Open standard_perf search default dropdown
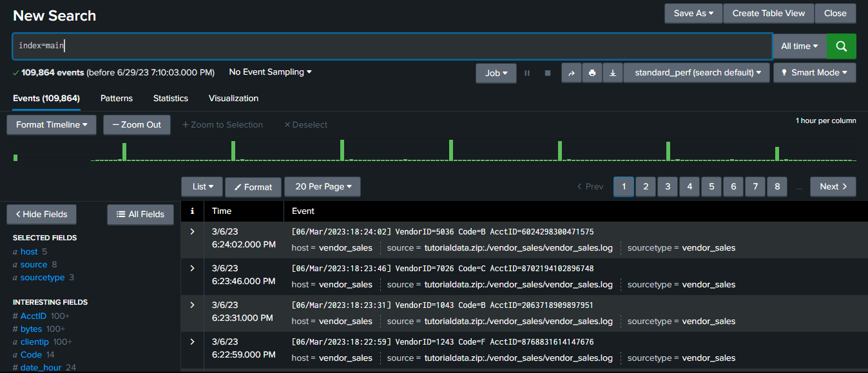The width and height of the screenshot is (868, 373). coord(697,73)
